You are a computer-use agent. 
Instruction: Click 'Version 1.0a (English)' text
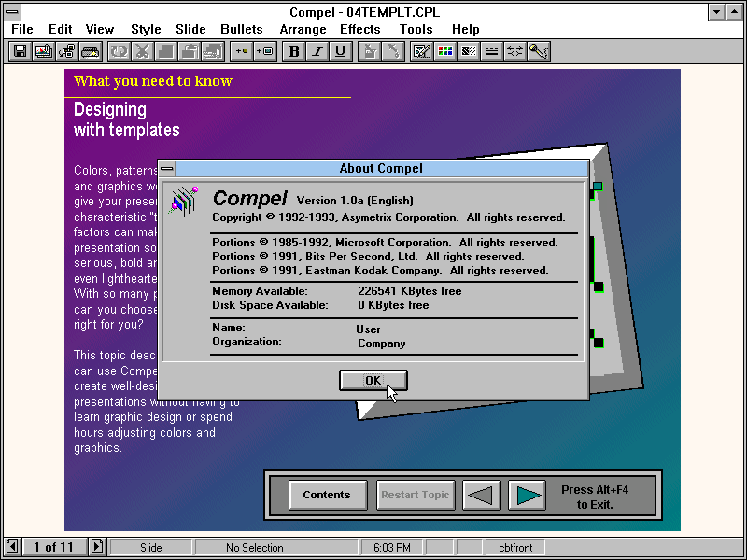coord(355,201)
